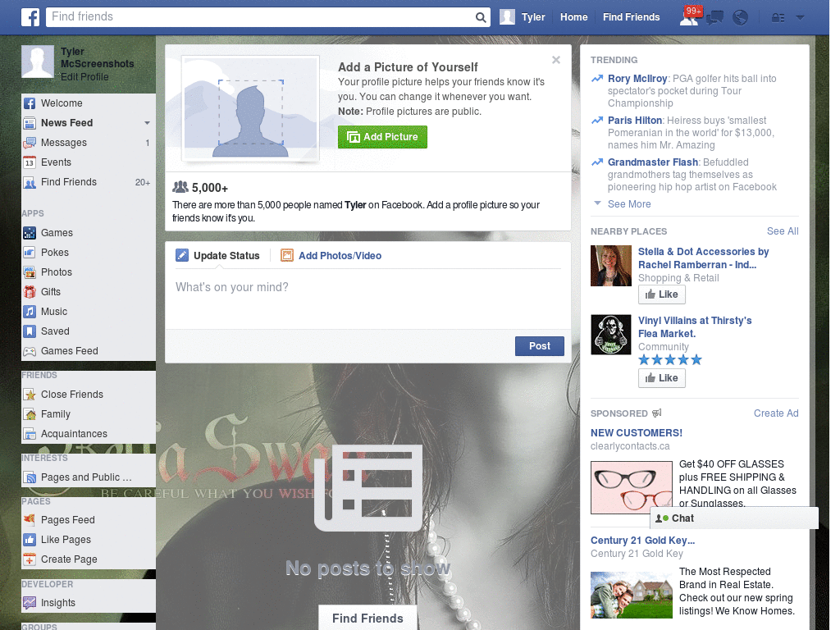Go to Home in the top bar
This screenshot has width=840, height=630.
click(x=573, y=17)
